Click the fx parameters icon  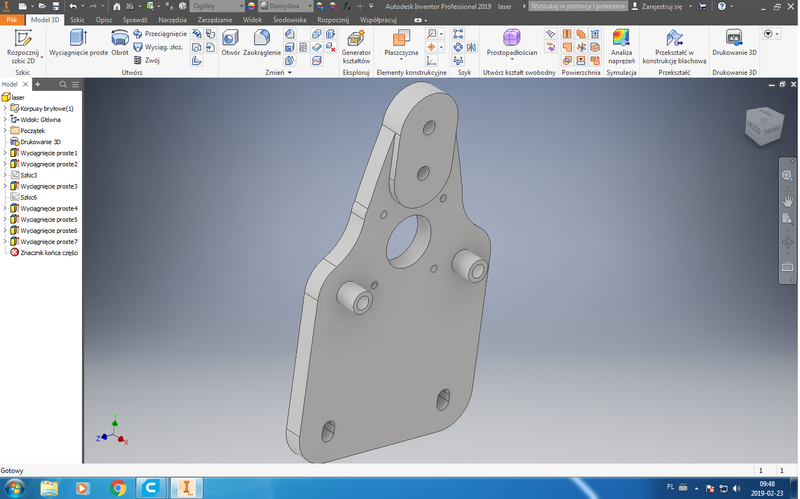point(347,6)
